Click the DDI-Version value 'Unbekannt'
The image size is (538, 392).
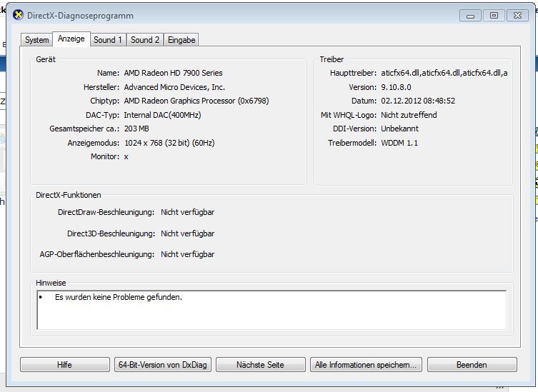click(399, 129)
